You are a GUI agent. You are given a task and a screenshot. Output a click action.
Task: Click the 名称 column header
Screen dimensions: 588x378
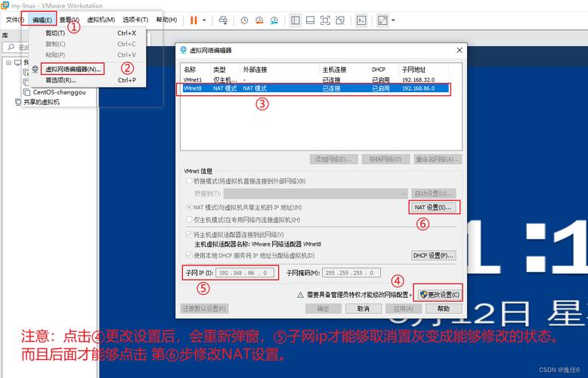(196, 70)
